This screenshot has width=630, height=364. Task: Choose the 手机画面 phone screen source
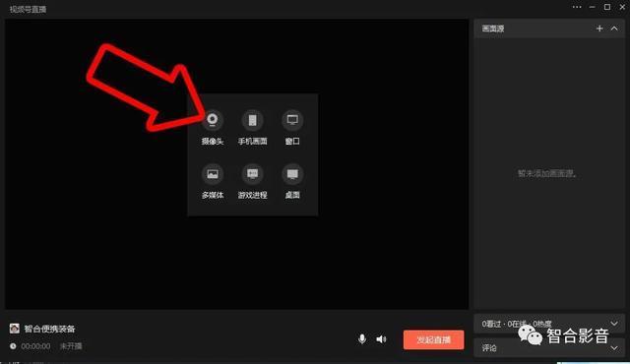tap(252, 120)
